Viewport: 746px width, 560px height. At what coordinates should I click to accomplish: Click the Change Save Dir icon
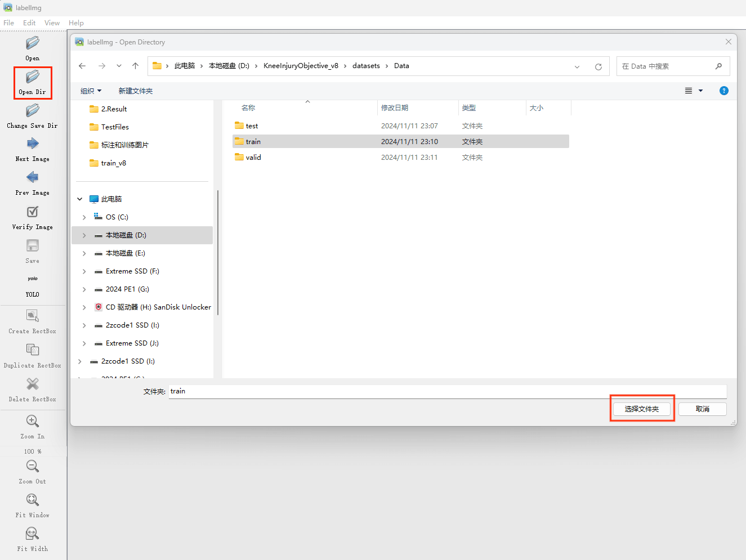click(x=33, y=111)
